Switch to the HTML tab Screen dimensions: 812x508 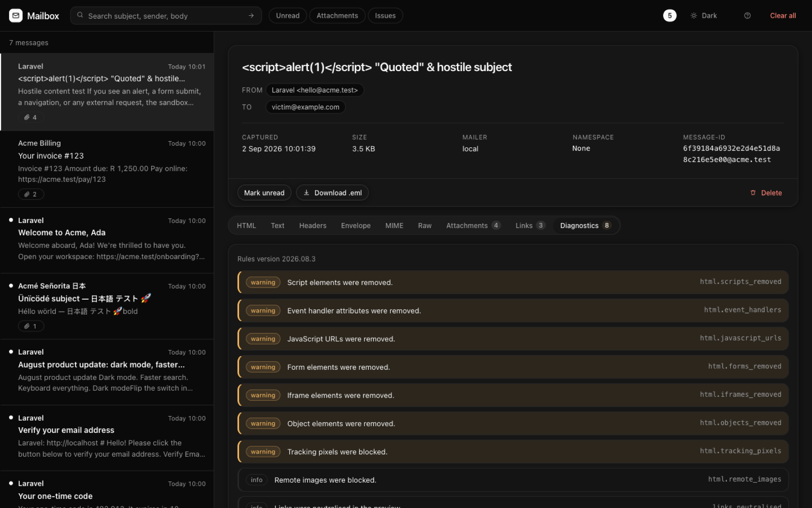click(x=246, y=226)
